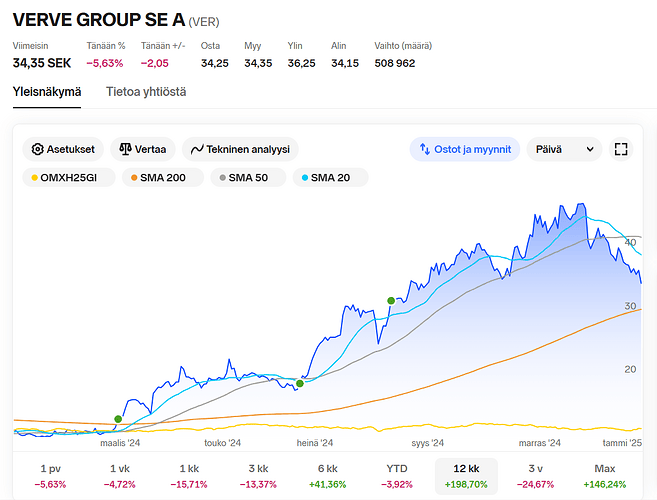Select the 3 v time range
This screenshot has width=657, height=500.
click(x=535, y=476)
